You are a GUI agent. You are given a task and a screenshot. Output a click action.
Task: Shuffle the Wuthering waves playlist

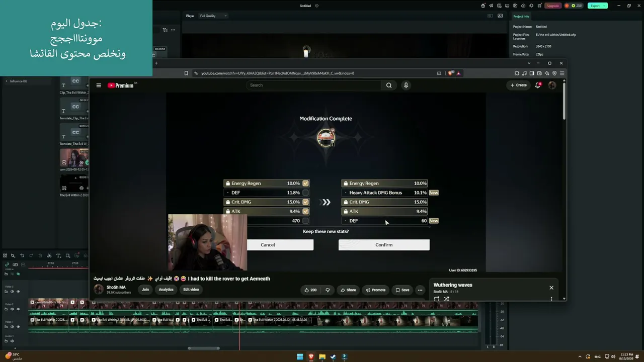coord(446,299)
